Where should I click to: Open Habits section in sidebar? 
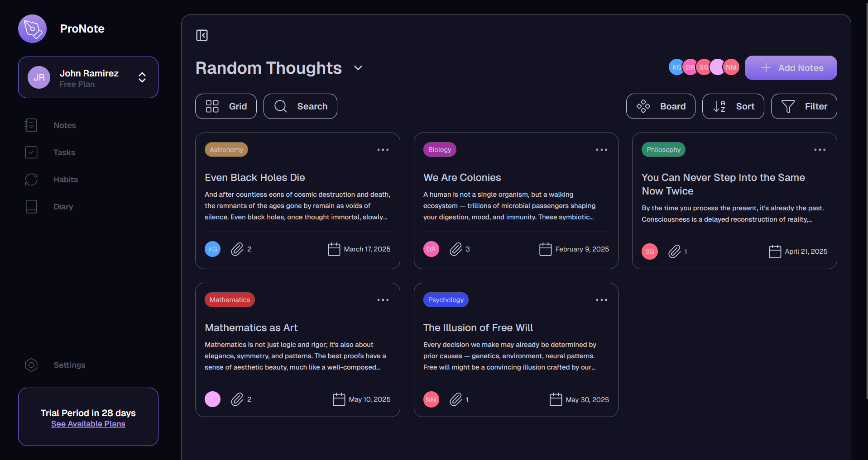point(65,180)
